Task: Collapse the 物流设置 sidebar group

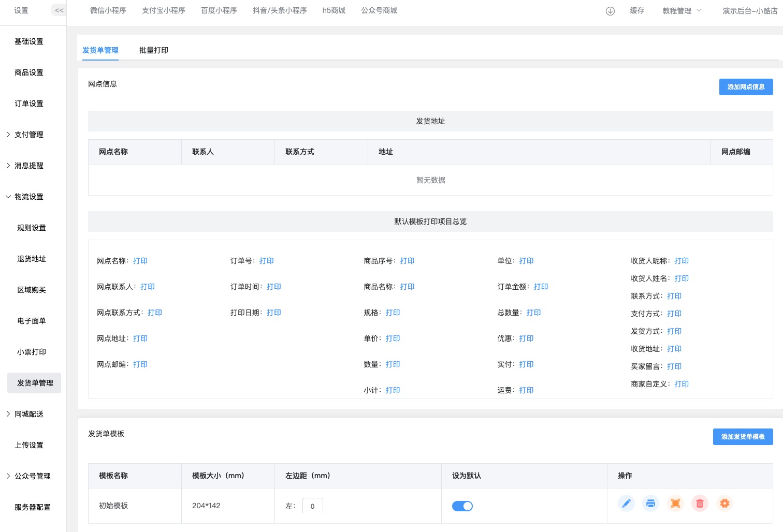Action: 29,197
